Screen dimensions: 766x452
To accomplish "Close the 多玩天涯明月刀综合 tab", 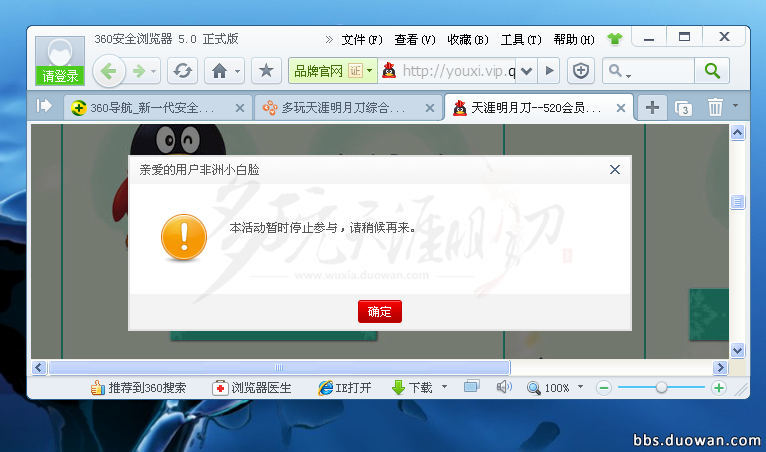I will 430,108.
